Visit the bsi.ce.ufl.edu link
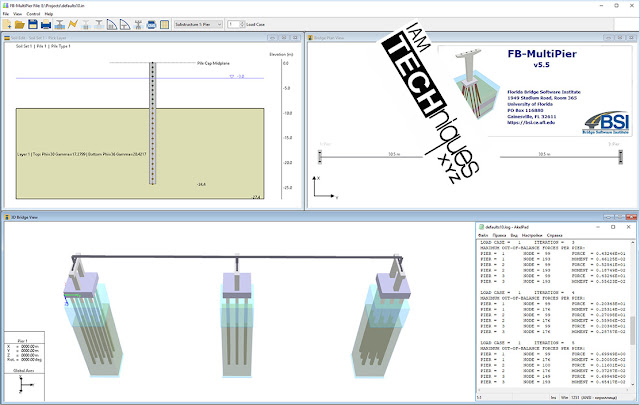Image resolution: width=640 pixels, height=405 pixels. (x=531, y=122)
